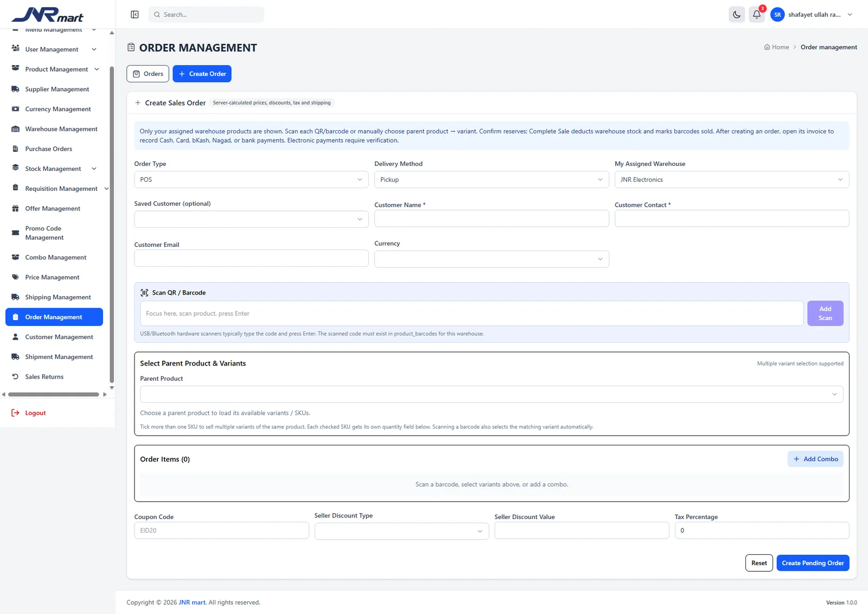Open Combo Management menu item
The width and height of the screenshot is (868, 614).
coord(54,257)
